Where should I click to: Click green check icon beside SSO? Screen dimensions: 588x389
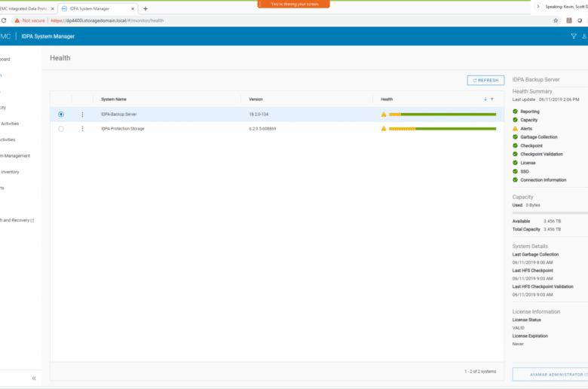pyautogui.click(x=515, y=171)
